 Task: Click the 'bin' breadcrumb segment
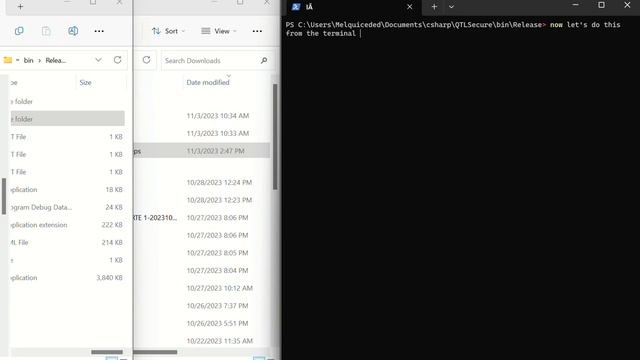[x=28, y=60]
